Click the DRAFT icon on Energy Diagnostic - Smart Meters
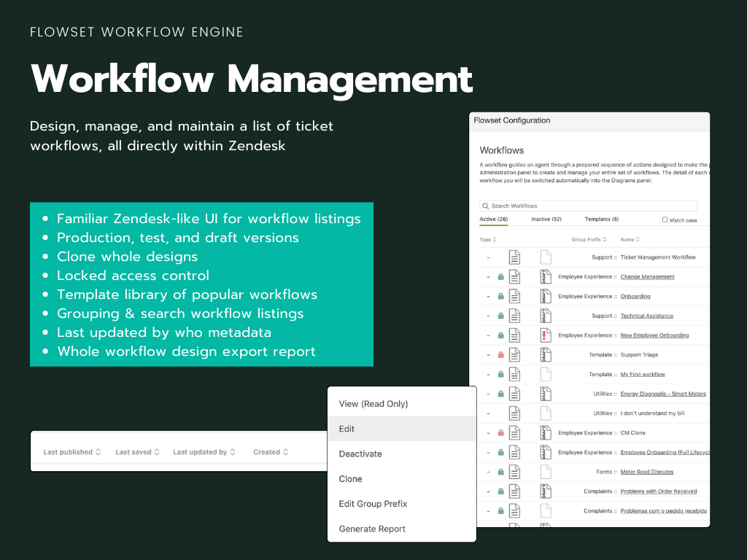 [x=545, y=394]
